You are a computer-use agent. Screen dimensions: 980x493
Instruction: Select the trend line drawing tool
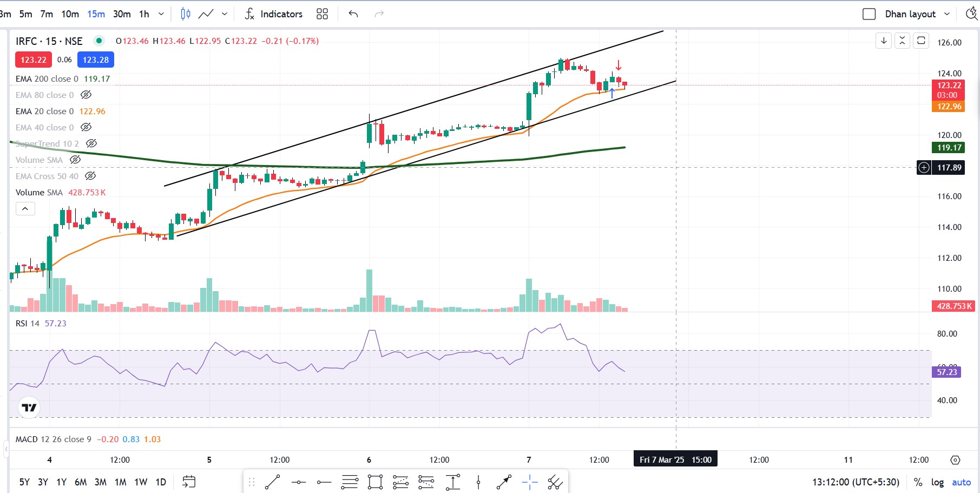(x=272, y=482)
